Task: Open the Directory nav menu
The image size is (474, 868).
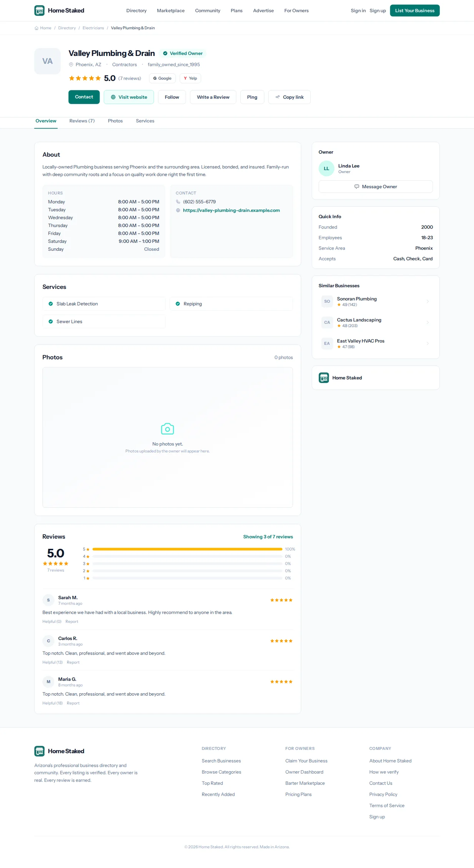Action: click(x=136, y=11)
